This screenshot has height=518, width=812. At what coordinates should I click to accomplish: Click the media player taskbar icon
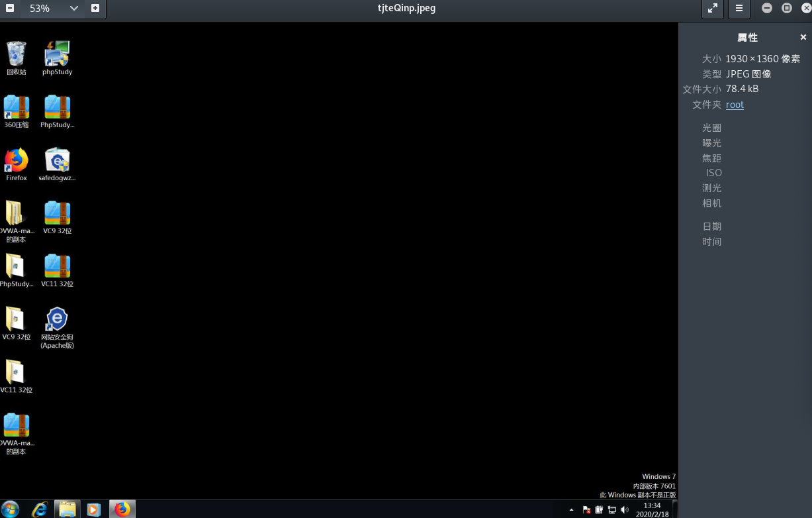pos(93,509)
